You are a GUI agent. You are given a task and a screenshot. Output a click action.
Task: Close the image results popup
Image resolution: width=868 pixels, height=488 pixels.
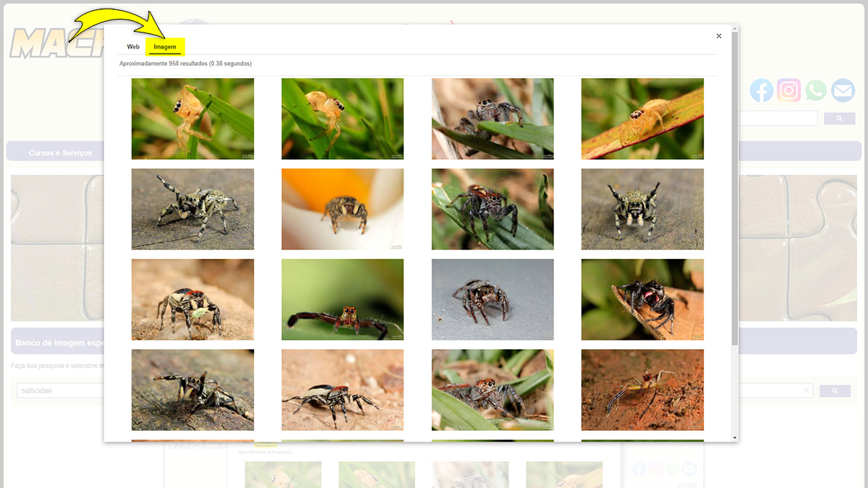(x=719, y=35)
